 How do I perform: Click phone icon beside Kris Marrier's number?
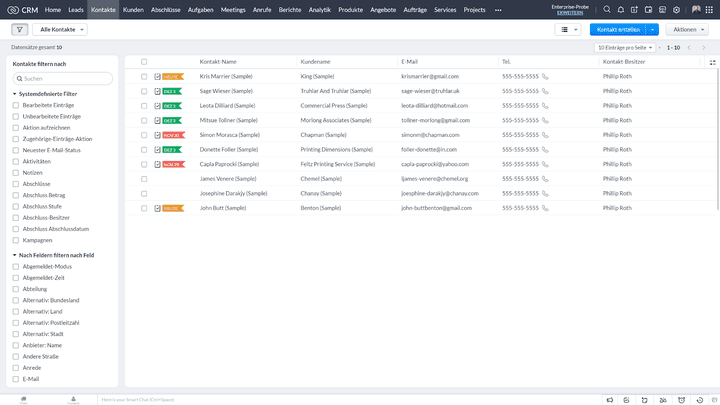click(545, 76)
